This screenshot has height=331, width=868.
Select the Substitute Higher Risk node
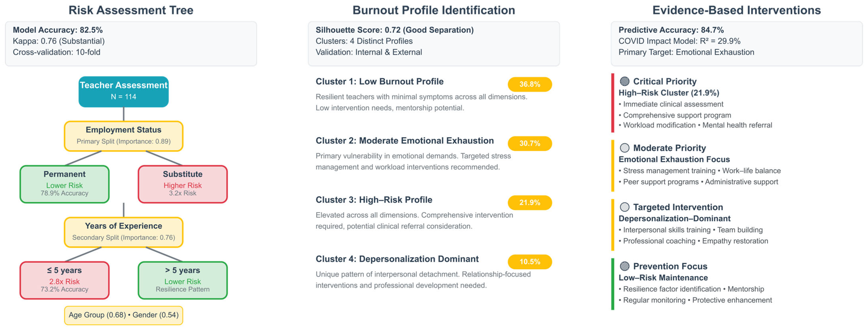coord(183,184)
